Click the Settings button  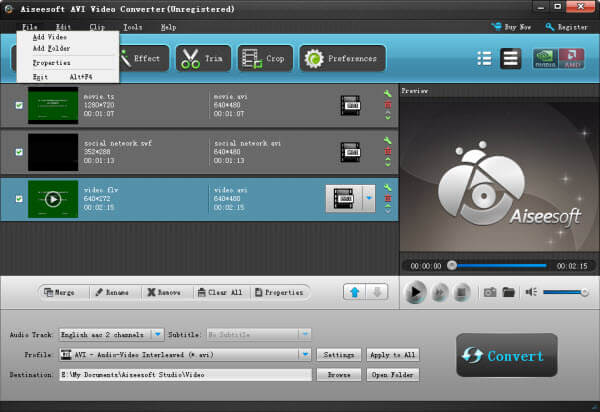pos(339,355)
